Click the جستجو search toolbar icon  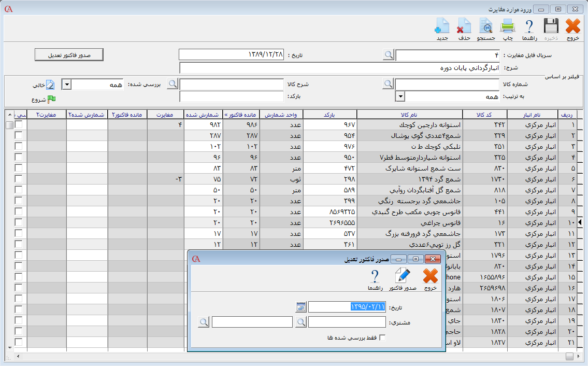pos(486,26)
